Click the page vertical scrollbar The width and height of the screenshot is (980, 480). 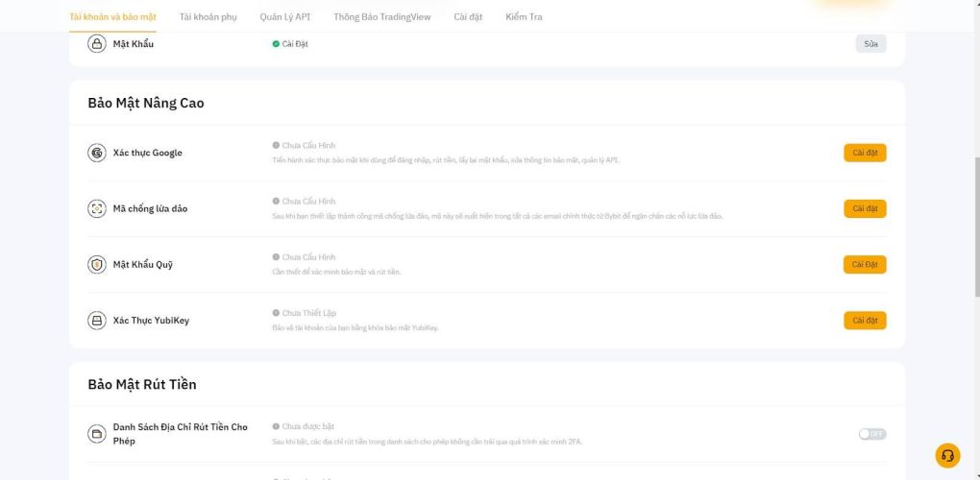pyautogui.click(x=974, y=192)
